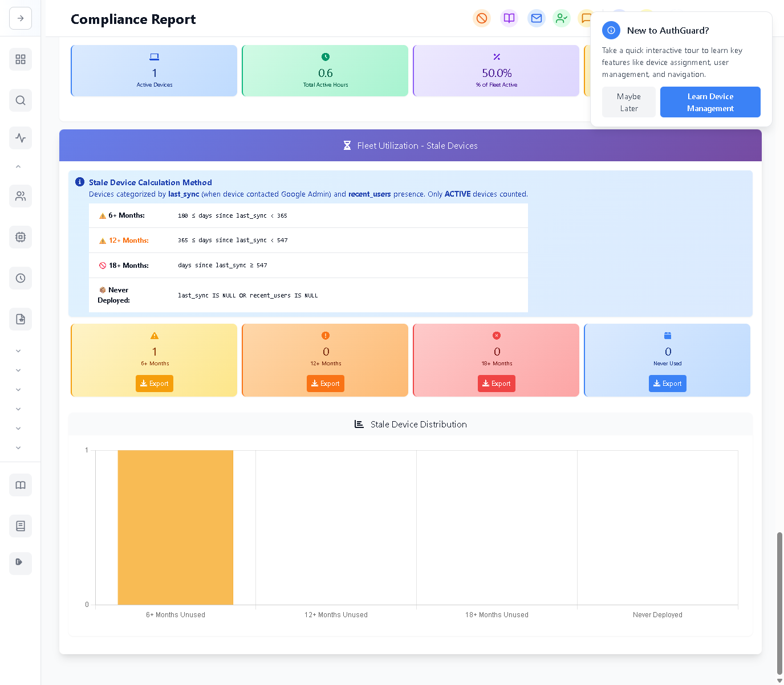Open the logs list icon in the lower sidebar
This screenshot has height=685, width=784.
click(x=21, y=526)
